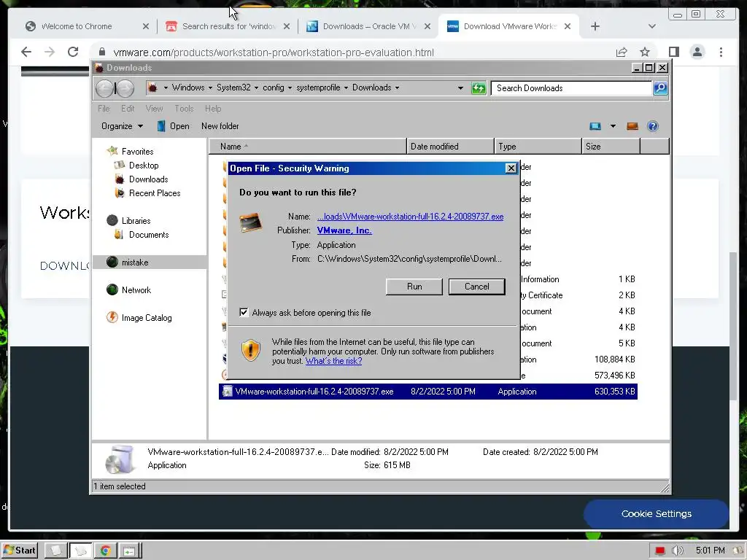Open the Edit menu in Downloads window
This screenshot has width=747, height=560.
click(x=128, y=109)
